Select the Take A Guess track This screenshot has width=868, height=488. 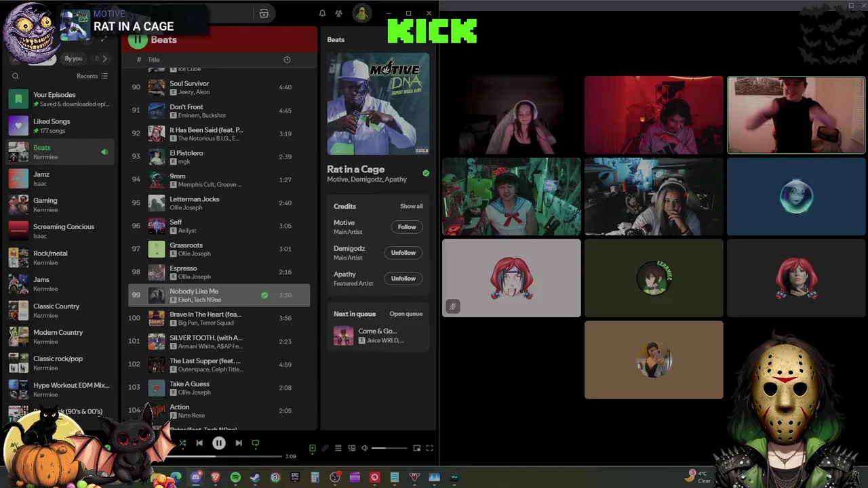coord(219,388)
